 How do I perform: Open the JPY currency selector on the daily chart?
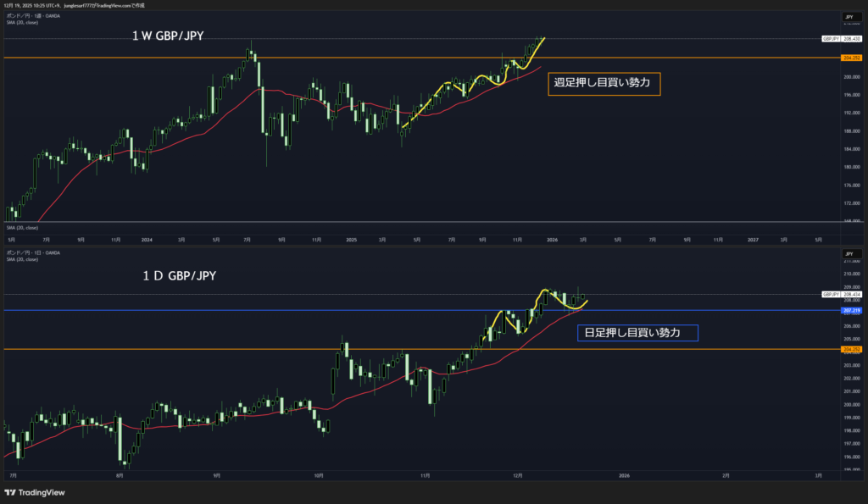coord(848,253)
